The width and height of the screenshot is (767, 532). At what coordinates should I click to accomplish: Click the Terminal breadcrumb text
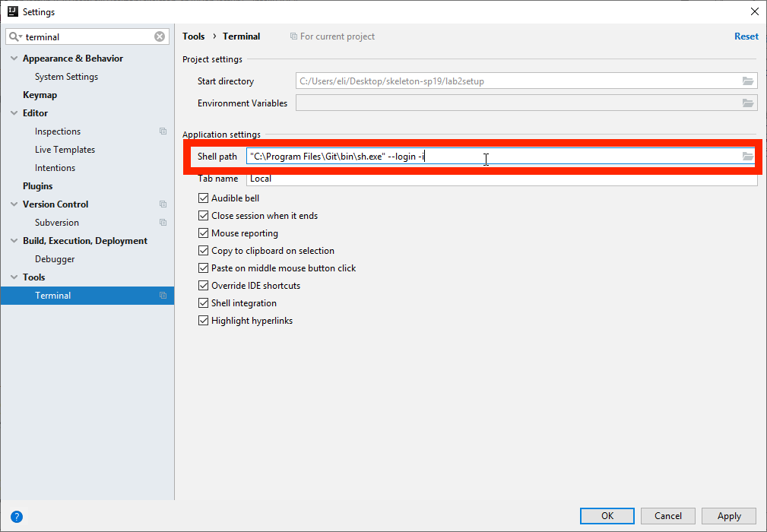[242, 36]
